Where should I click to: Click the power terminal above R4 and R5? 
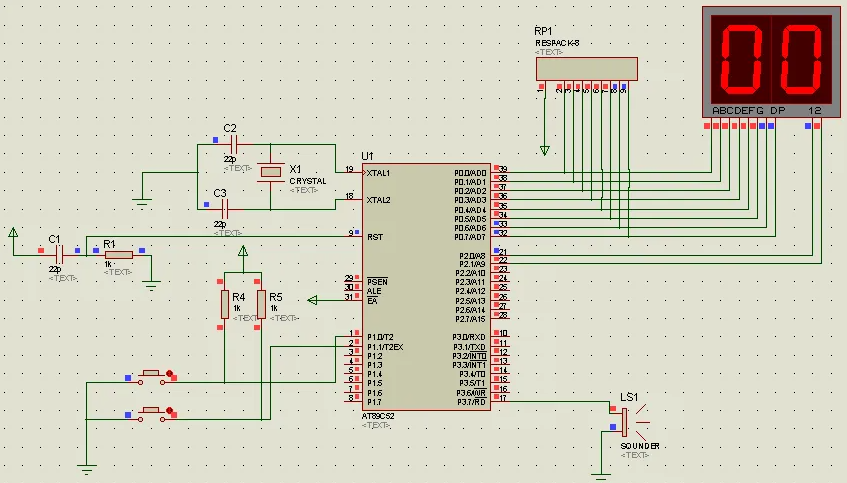(x=243, y=252)
